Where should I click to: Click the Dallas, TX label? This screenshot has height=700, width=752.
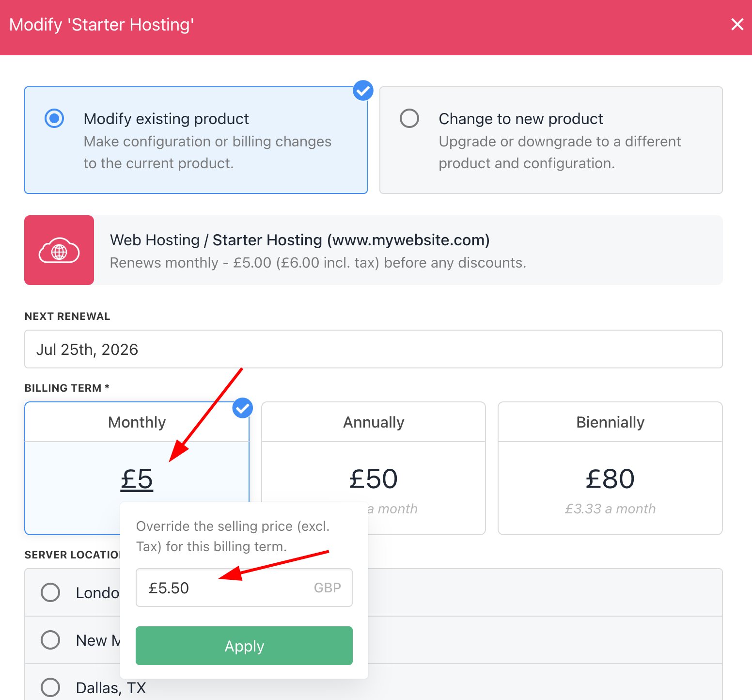click(x=111, y=688)
